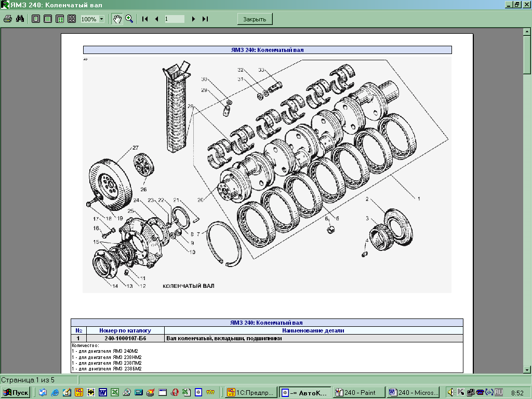Select the magnifier zoom tool

pyautogui.click(x=129, y=19)
